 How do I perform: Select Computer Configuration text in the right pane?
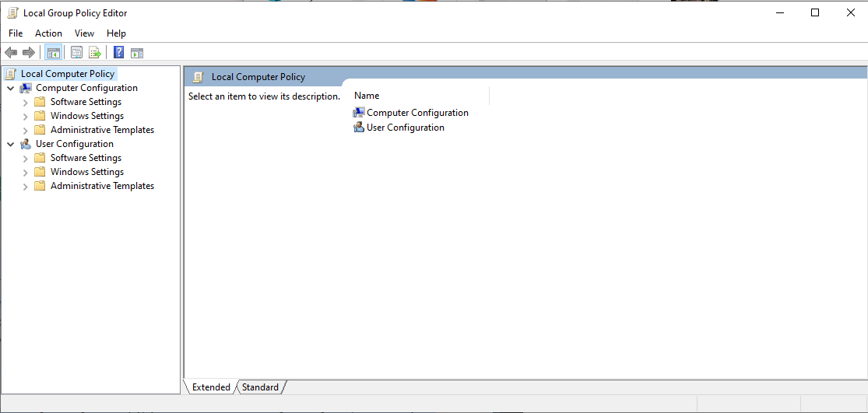click(x=417, y=113)
